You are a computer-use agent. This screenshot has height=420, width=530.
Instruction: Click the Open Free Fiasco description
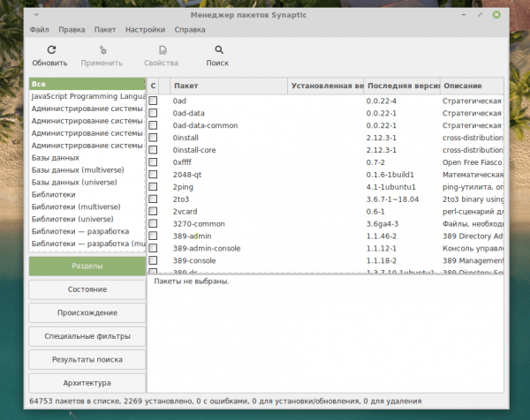click(x=473, y=162)
